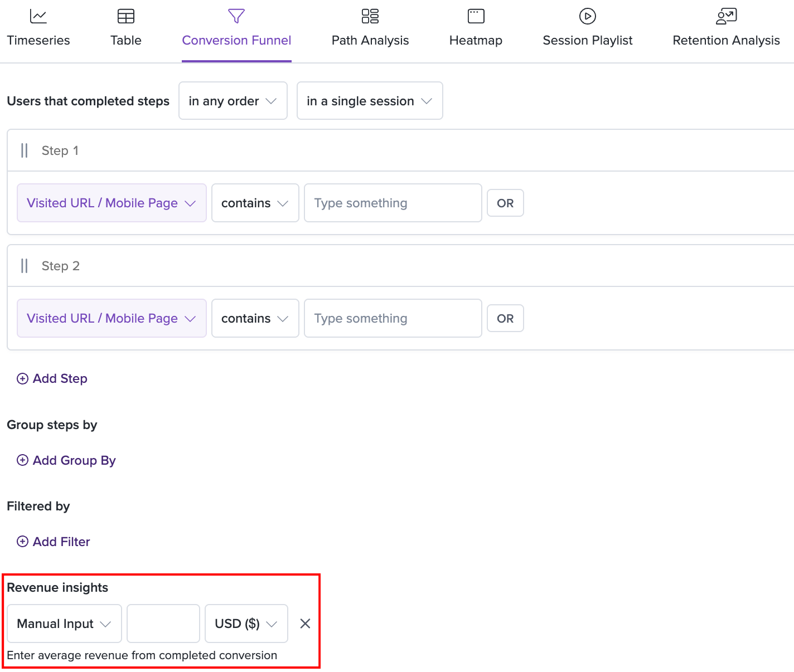Click the 'Revenue insights' heading

coord(57,587)
